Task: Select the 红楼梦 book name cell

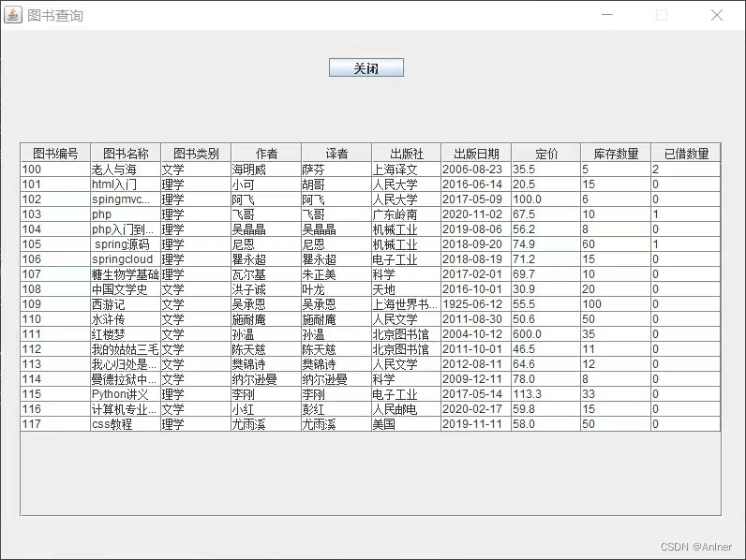Action: 126,334
